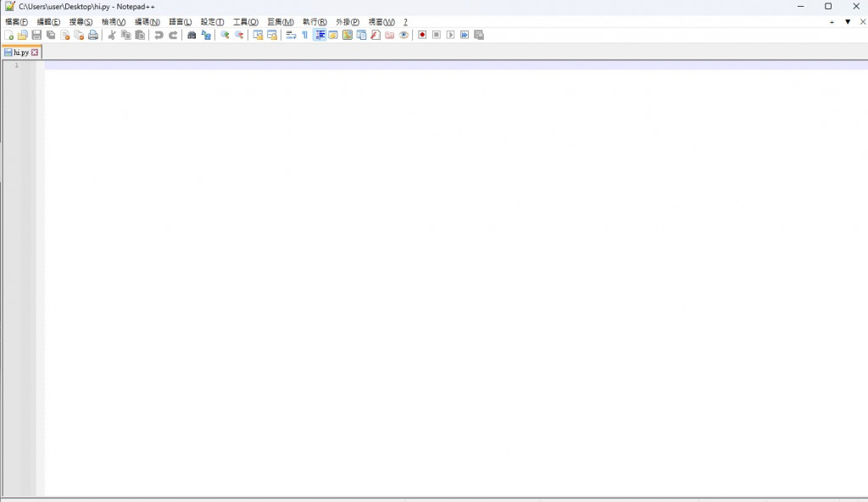The width and height of the screenshot is (868, 502).
Task: Open the 語言(L) menu
Action: 180,22
